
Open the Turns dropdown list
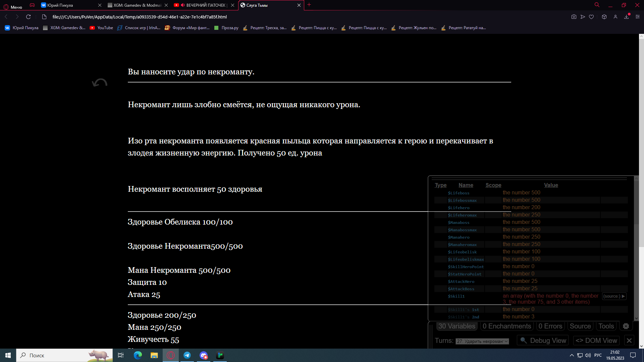(482, 341)
